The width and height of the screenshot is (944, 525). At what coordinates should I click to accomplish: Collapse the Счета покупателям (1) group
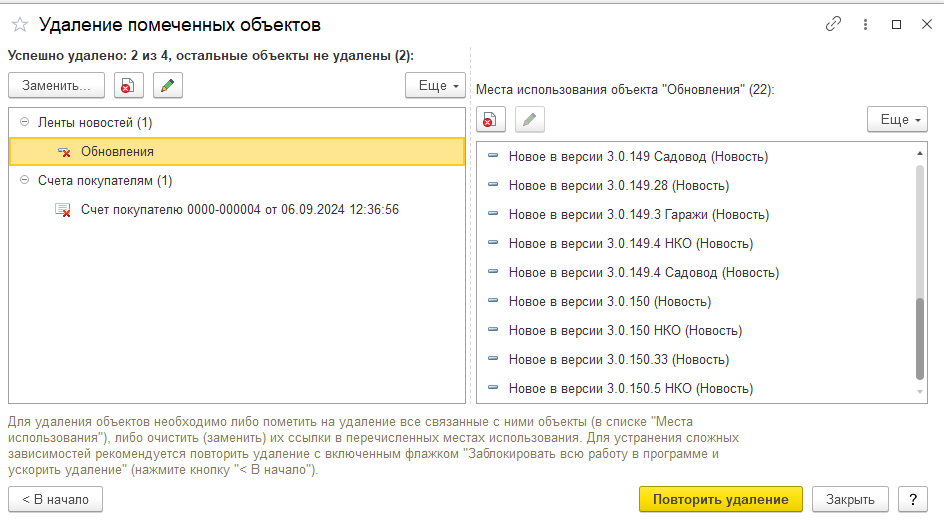coord(25,180)
